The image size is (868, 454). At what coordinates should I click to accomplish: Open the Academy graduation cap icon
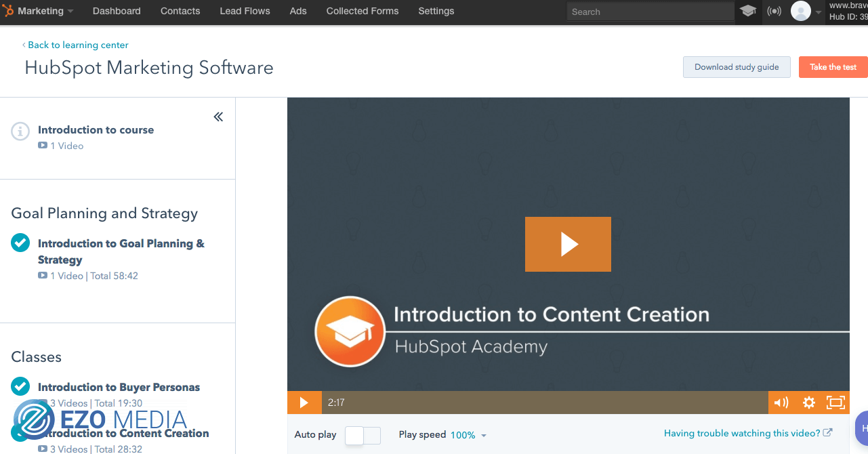pos(748,11)
